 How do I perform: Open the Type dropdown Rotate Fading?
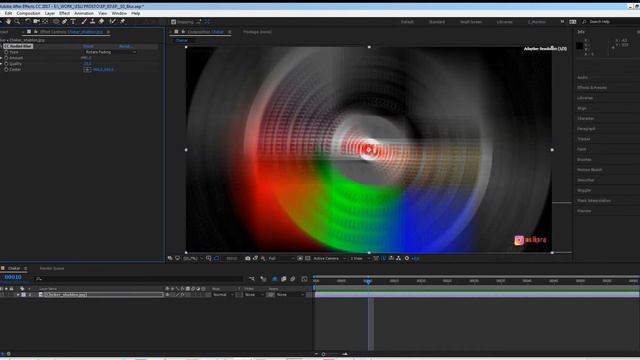pos(110,52)
